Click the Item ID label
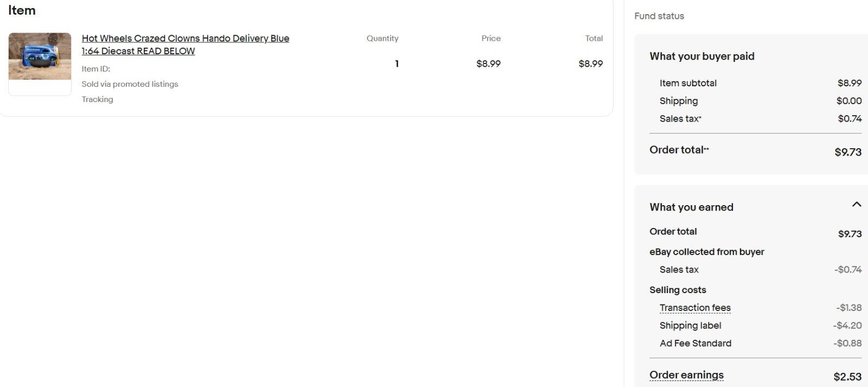Image resolution: width=868 pixels, height=387 pixels. (96, 69)
